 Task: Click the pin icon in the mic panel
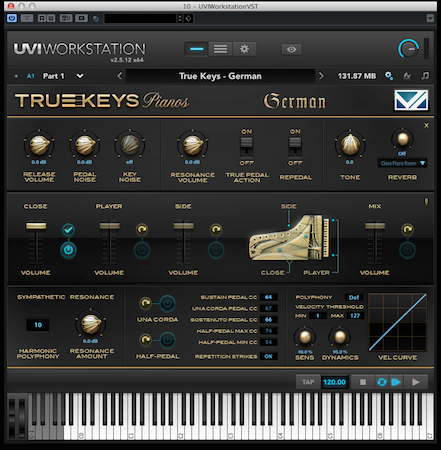[x=426, y=201]
